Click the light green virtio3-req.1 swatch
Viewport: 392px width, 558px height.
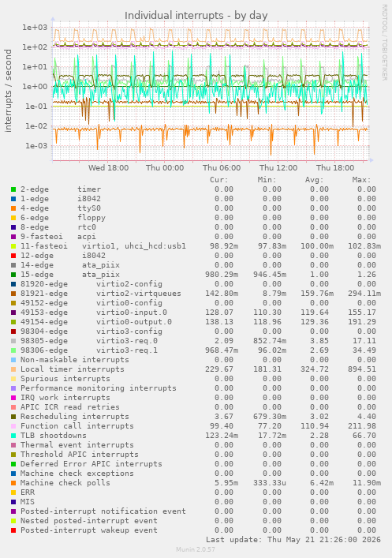pos(13,350)
